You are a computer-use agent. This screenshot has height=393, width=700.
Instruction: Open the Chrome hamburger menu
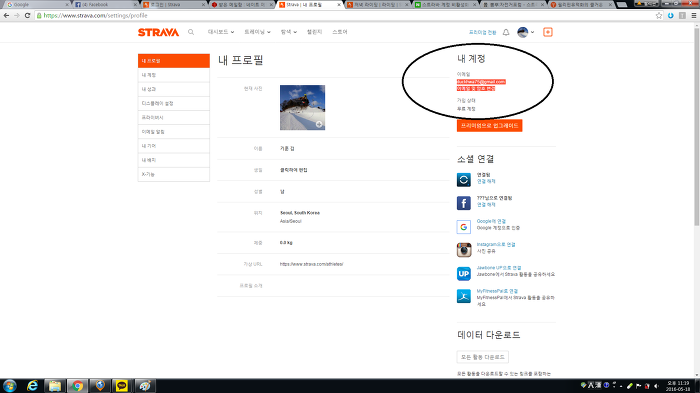coord(694,15)
